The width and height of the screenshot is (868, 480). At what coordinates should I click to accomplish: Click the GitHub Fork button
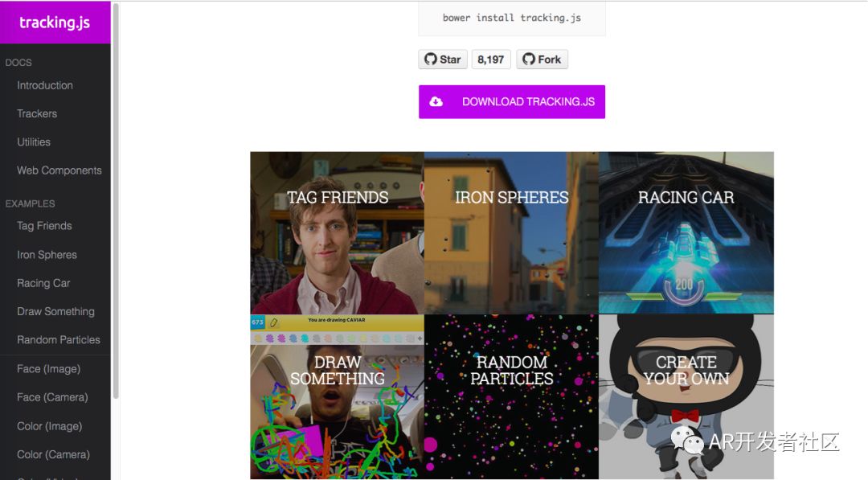point(542,59)
